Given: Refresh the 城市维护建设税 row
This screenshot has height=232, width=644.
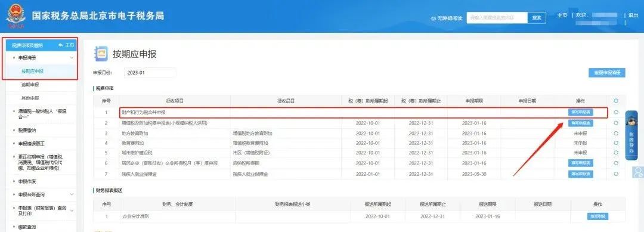Looking at the screenshot, I should coord(615,153).
